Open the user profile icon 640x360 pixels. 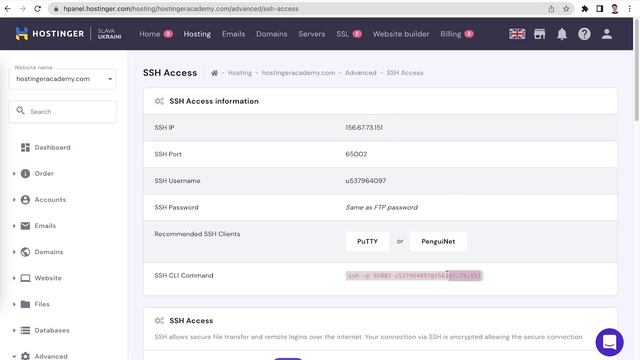(607, 34)
